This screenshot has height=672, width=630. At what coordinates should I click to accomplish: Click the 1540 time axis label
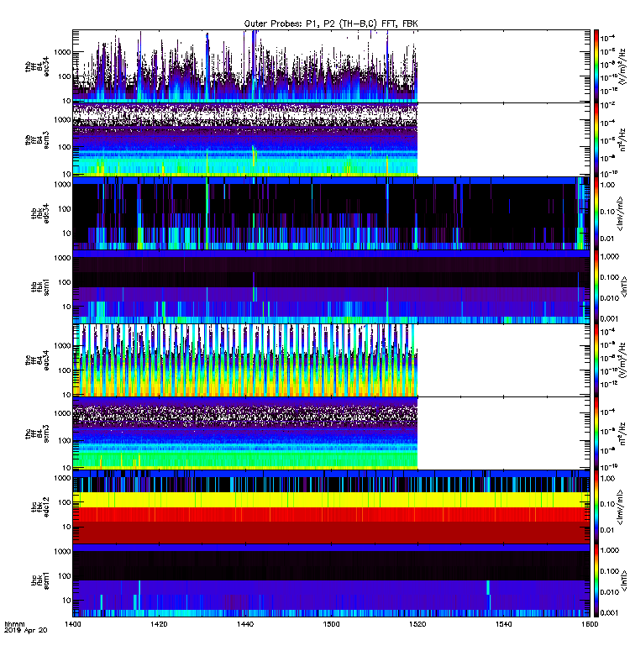click(503, 624)
